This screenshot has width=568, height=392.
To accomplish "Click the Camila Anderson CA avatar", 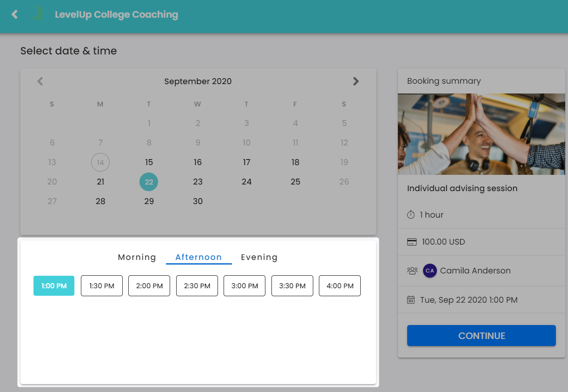I will tap(429, 271).
